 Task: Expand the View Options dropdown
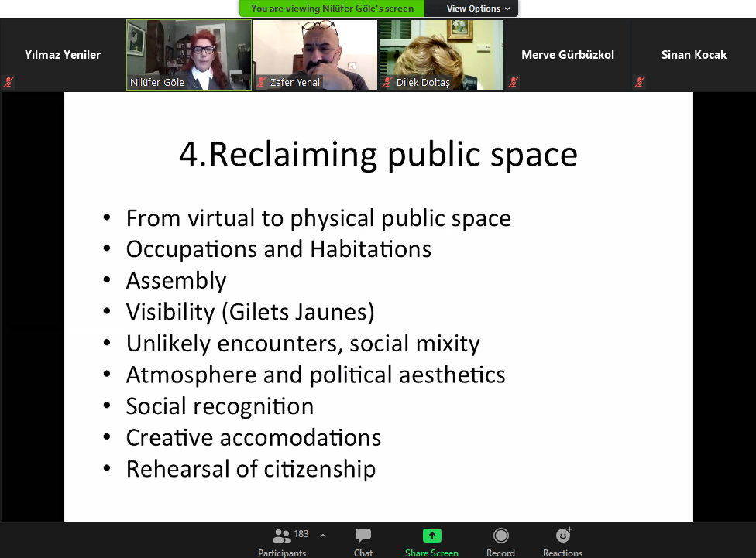478,9
